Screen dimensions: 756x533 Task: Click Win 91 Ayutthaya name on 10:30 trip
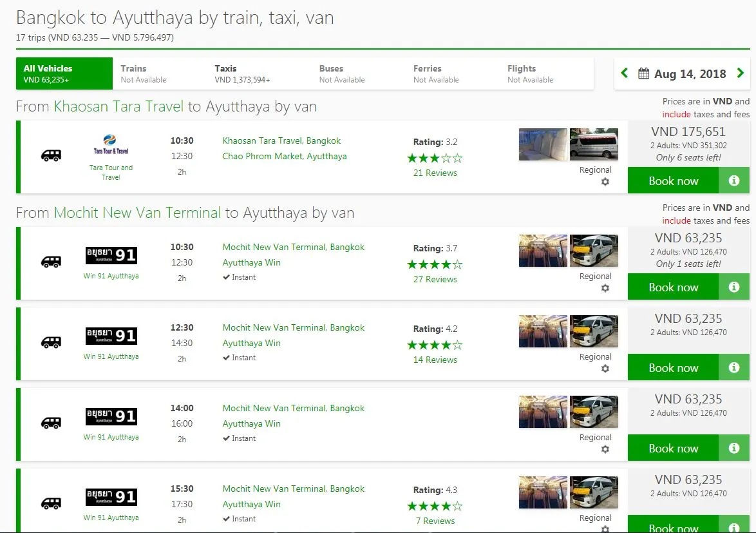coord(111,276)
